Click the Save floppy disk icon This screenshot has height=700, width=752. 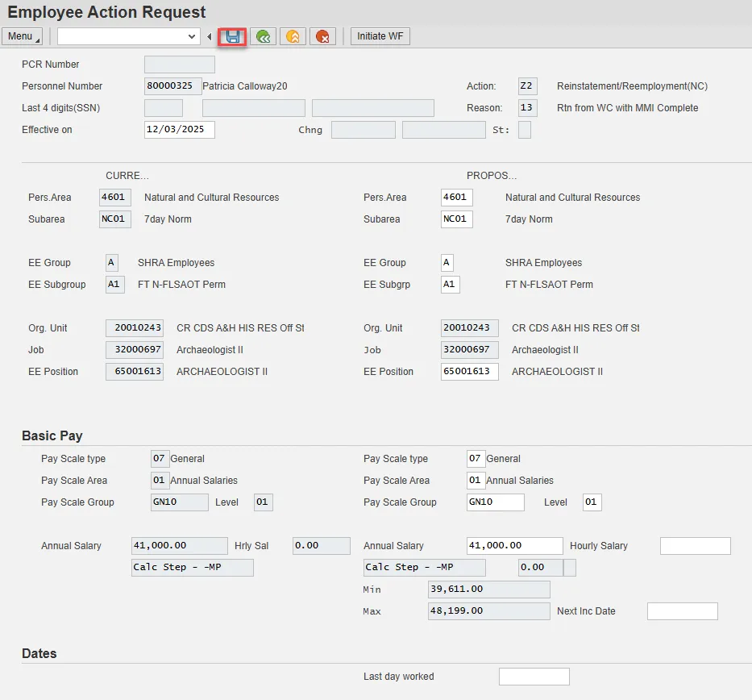click(x=233, y=36)
